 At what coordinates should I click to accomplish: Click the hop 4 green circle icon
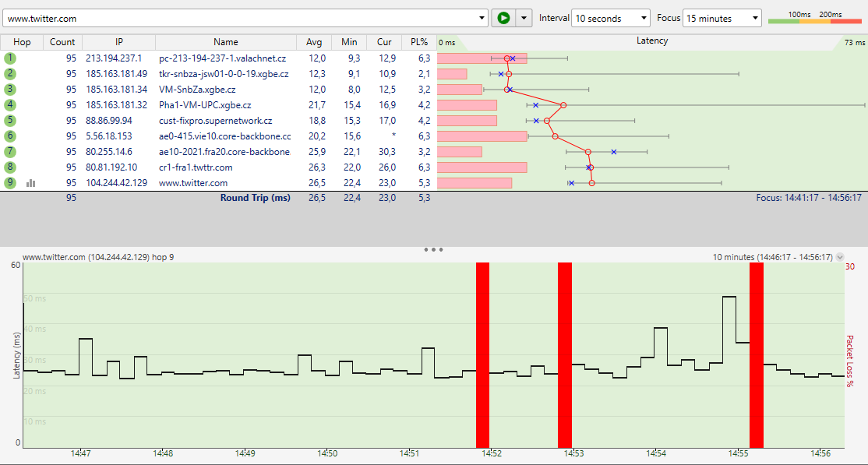click(x=10, y=105)
